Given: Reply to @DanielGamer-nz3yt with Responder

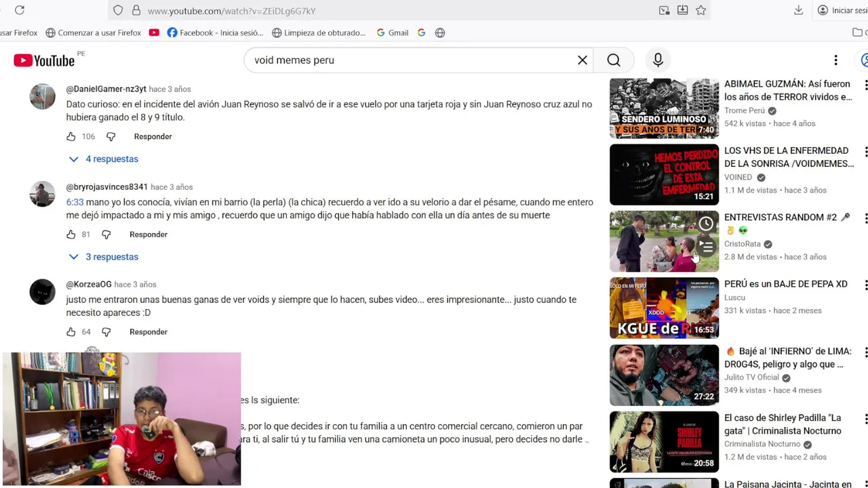Looking at the screenshot, I should pos(153,136).
